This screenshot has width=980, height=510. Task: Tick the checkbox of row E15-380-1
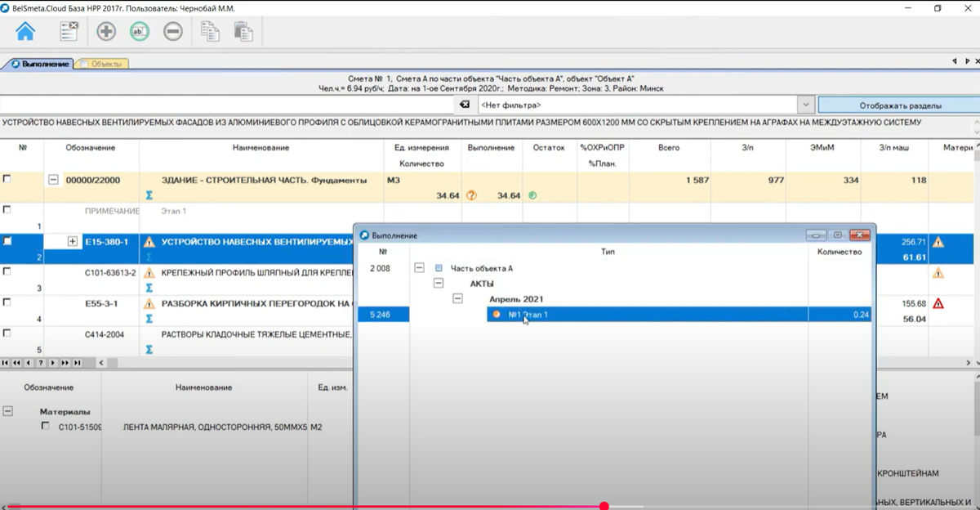click(x=7, y=241)
